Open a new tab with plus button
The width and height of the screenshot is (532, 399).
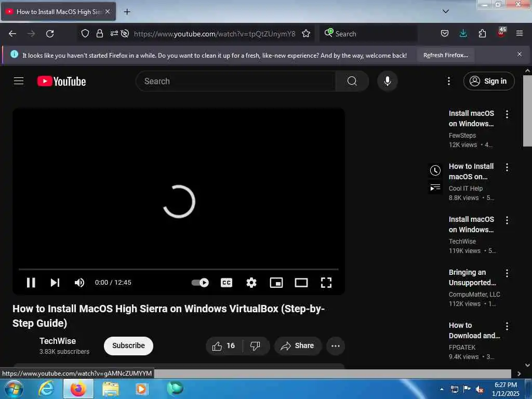(127, 11)
